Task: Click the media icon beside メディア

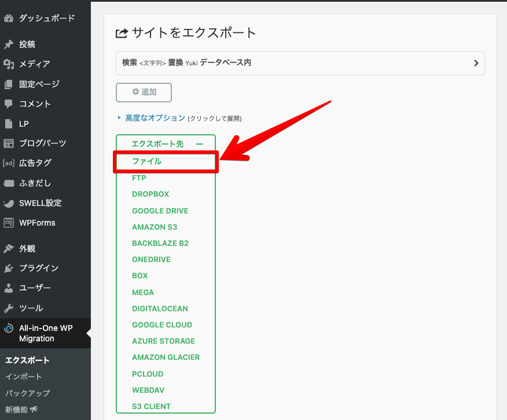Action: [x=9, y=64]
